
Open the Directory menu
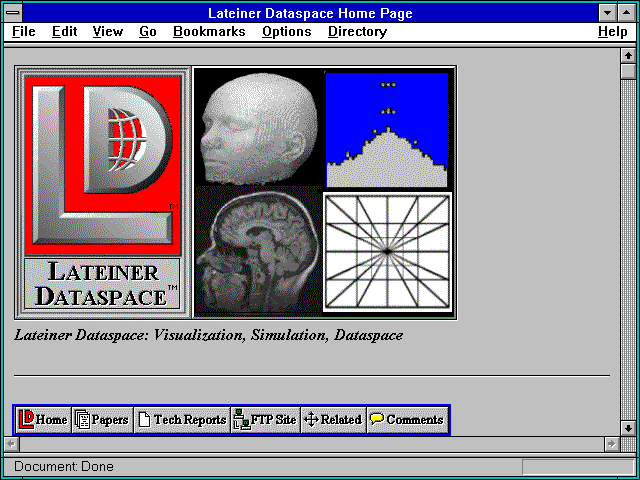point(358,32)
